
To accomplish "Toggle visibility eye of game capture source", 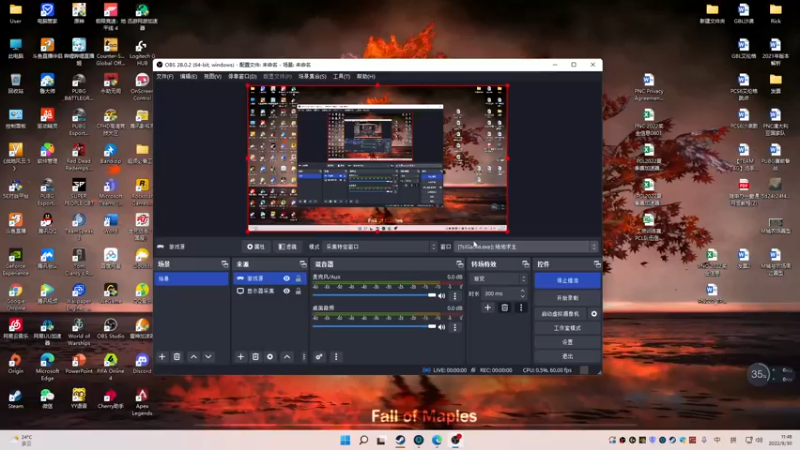I will [286, 278].
